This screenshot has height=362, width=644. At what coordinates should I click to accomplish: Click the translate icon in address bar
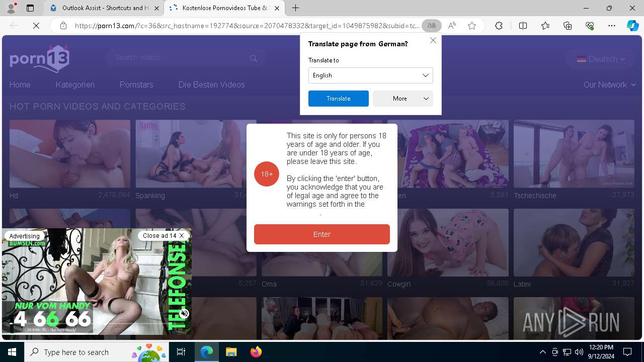click(432, 26)
